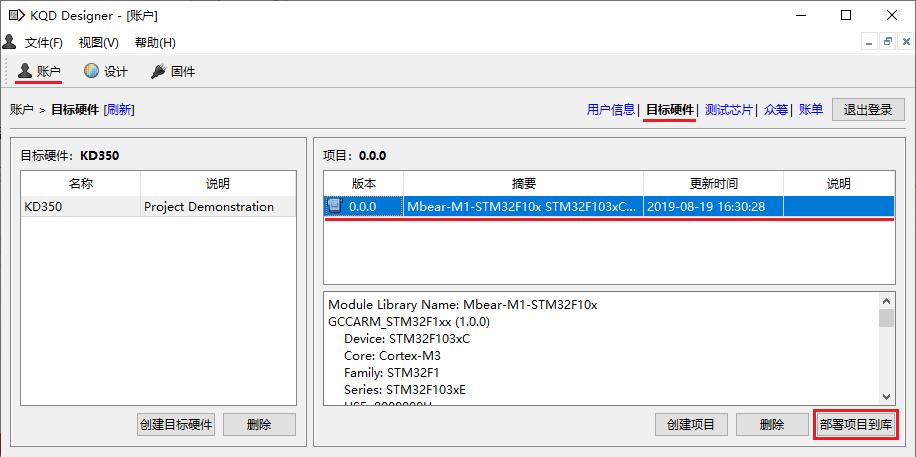Select the 目标硬件 tab link
The height and width of the screenshot is (457, 916).
point(670,109)
